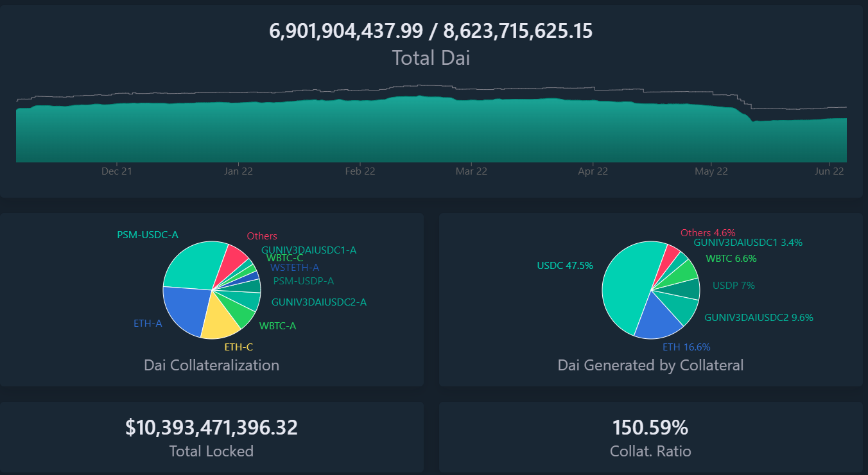Click the Total Locked caption
The image size is (868, 475).
point(212,451)
